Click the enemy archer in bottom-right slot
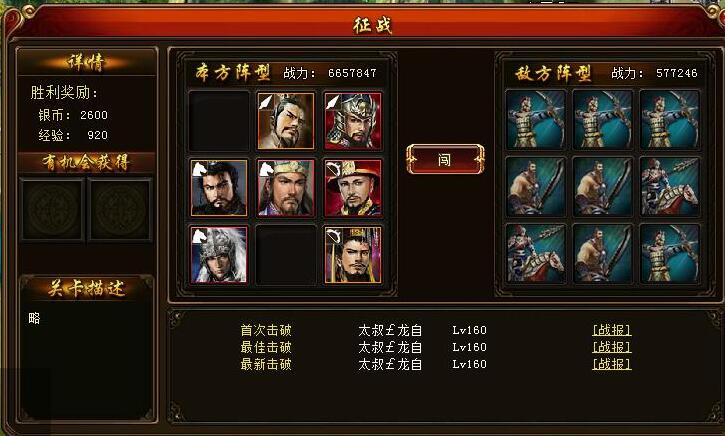The image size is (725, 436). [670, 253]
